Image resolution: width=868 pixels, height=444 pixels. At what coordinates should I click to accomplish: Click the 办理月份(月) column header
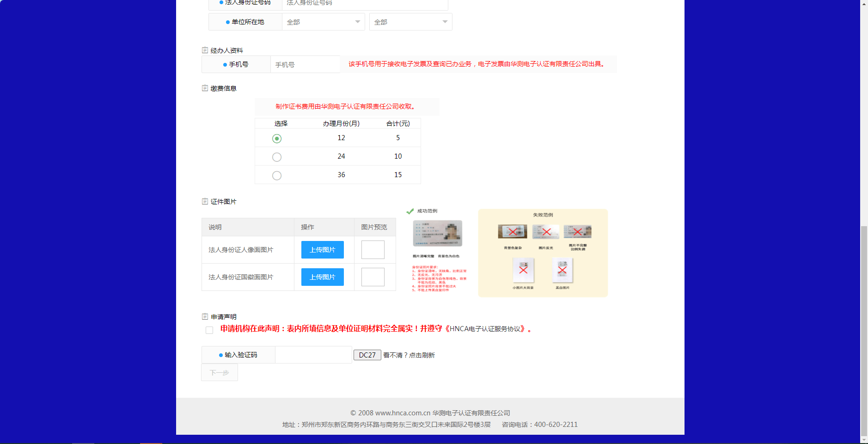341,123
